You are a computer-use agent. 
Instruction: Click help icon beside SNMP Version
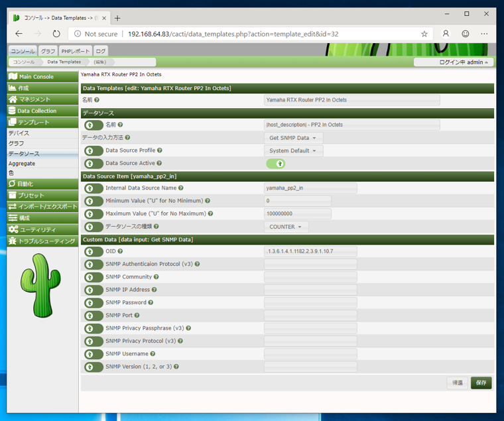(x=176, y=367)
